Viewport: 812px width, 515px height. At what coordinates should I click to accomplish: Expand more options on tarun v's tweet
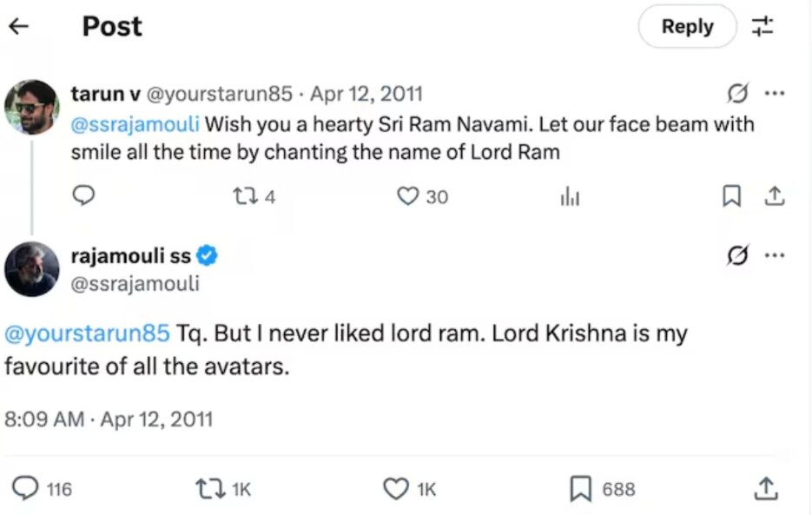774,94
